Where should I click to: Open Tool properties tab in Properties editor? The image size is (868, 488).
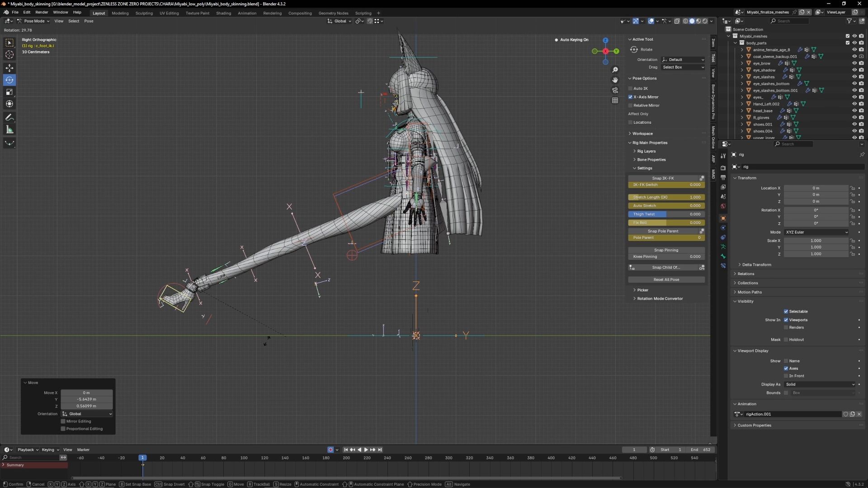tap(723, 155)
